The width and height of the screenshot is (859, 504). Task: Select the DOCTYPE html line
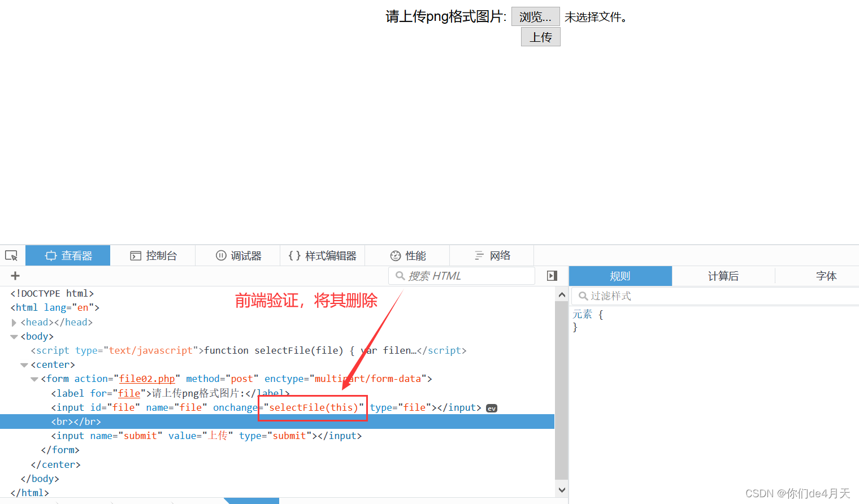[52, 293]
